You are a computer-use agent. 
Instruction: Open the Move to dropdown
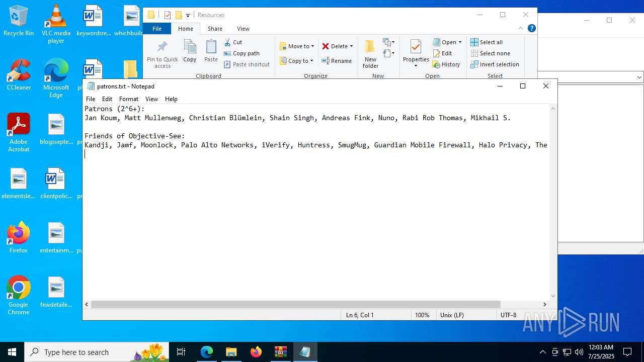pos(297,46)
